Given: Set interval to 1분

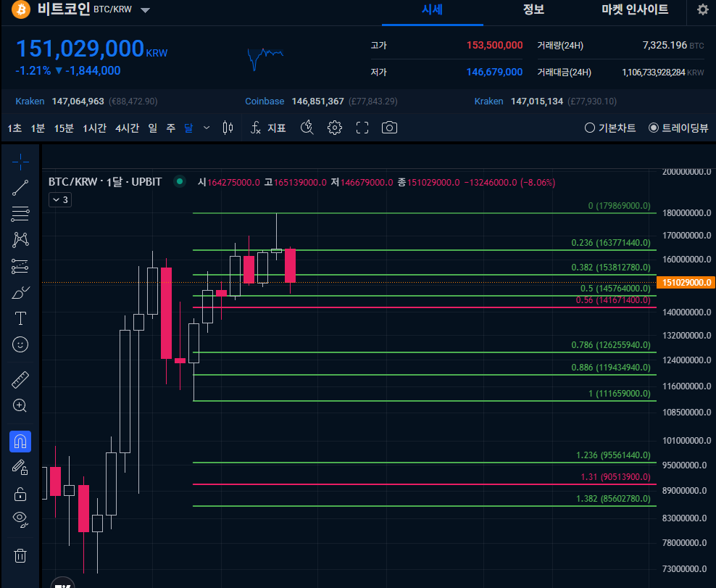Looking at the screenshot, I should (x=38, y=128).
